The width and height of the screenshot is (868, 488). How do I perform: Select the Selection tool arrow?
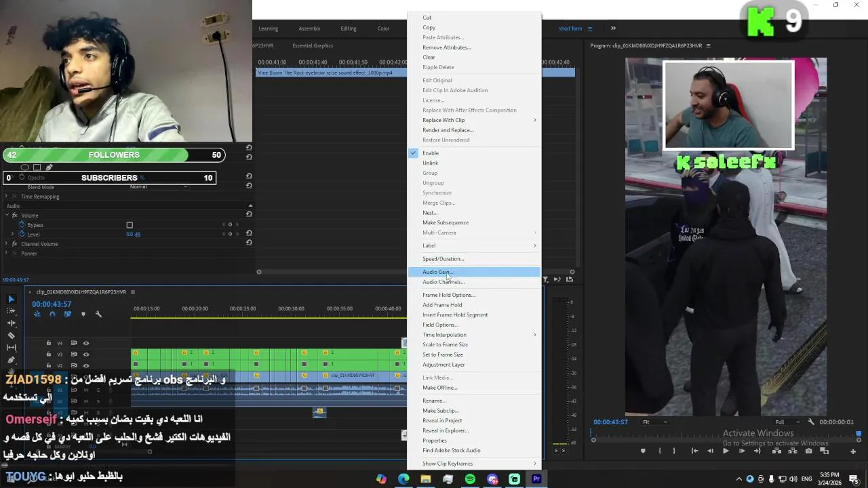(x=11, y=299)
